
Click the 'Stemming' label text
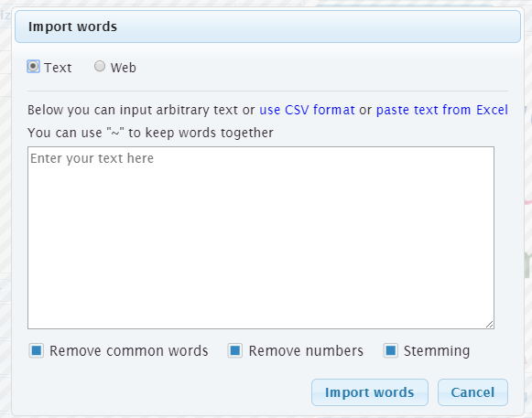pos(437,351)
